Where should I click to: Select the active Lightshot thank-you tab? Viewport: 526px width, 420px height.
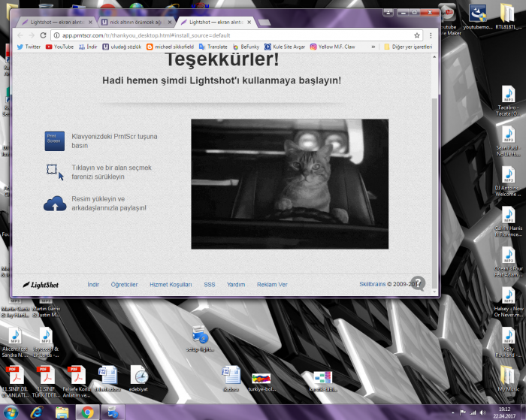[216, 22]
